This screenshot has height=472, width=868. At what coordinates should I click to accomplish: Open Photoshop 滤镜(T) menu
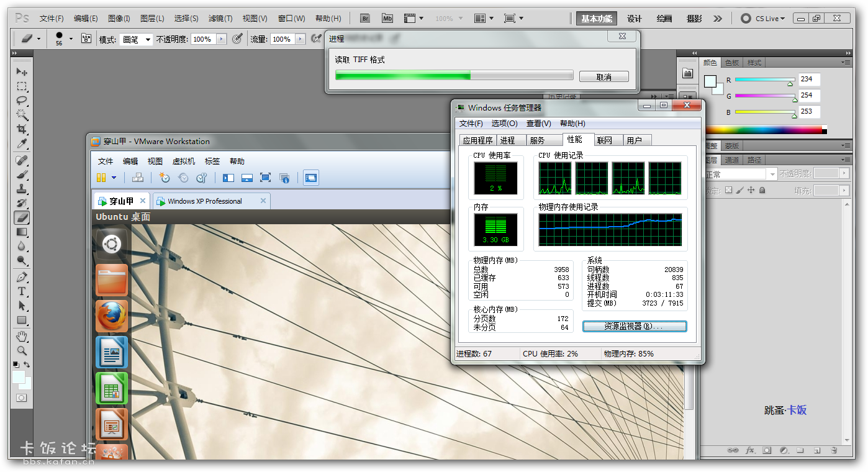(220, 19)
